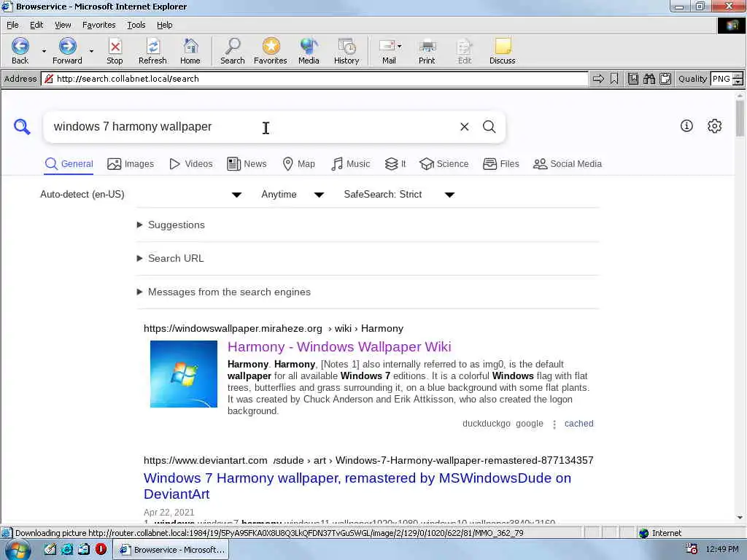This screenshot has height=560, width=747.
Task: Click the Harmony wallpaper thumbnail
Action: [x=183, y=374]
